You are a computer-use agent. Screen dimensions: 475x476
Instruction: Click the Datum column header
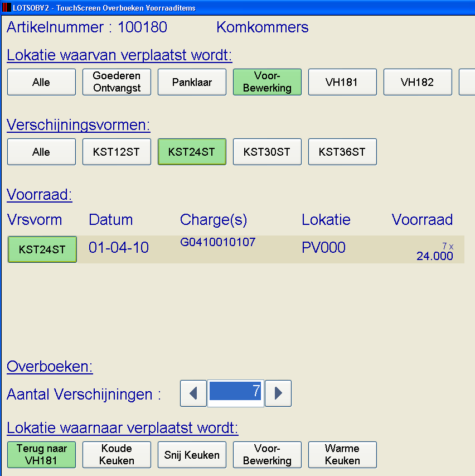(x=111, y=219)
